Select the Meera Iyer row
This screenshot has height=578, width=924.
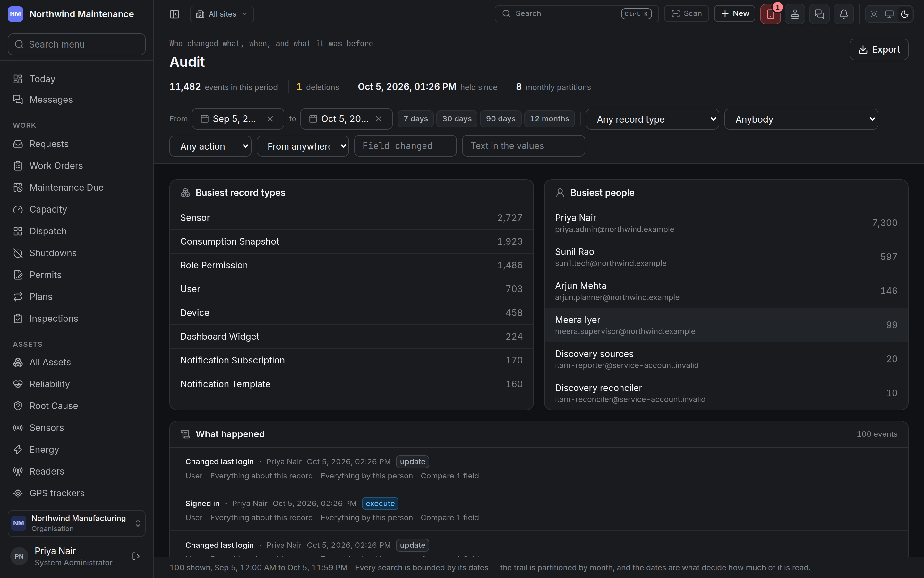click(x=726, y=325)
